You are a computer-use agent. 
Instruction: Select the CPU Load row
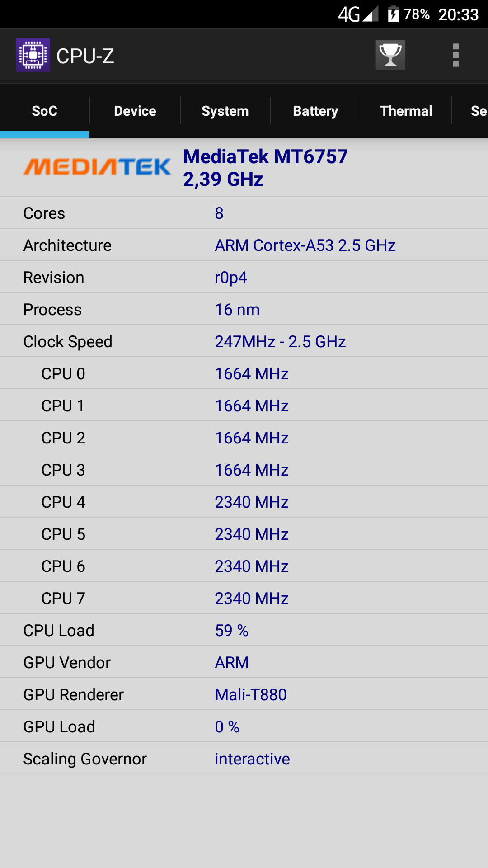click(x=244, y=630)
